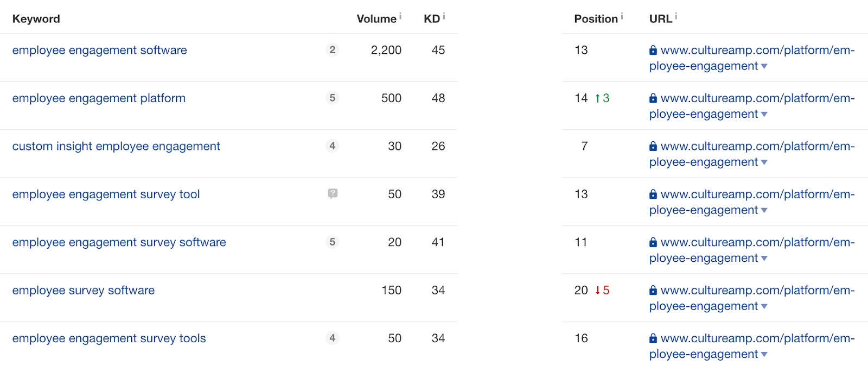Viewport: 868px width, 365px height.
Task: Open SERP features badge for employee engagement software
Action: (333, 50)
